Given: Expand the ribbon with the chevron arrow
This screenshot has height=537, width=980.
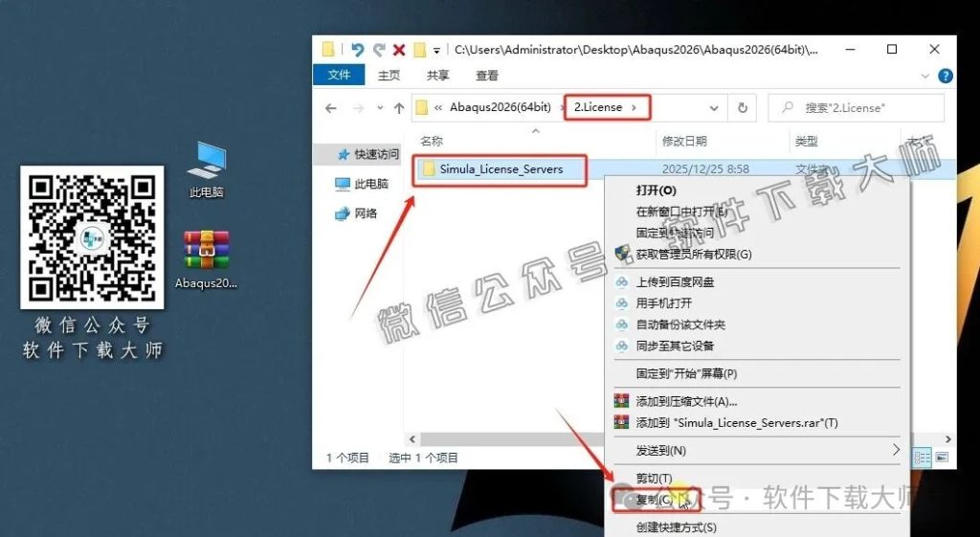Looking at the screenshot, I should coord(925,76).
